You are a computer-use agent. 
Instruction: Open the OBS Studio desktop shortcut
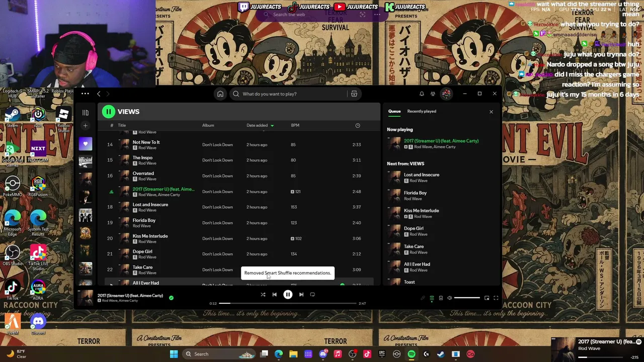tap(13, 256)
